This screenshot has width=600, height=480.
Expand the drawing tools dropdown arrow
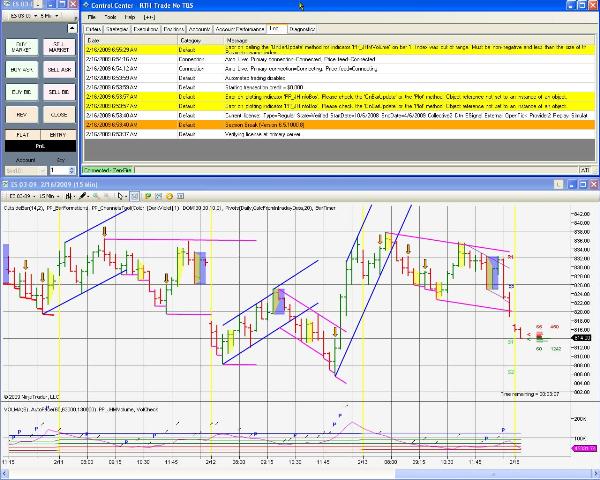(x=88, y=196)
